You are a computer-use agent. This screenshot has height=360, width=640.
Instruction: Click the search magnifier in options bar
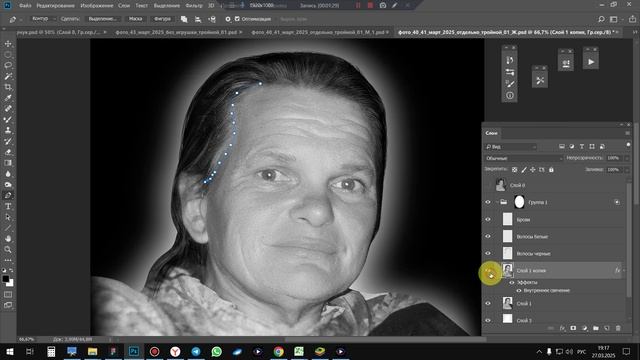(601, 19)
